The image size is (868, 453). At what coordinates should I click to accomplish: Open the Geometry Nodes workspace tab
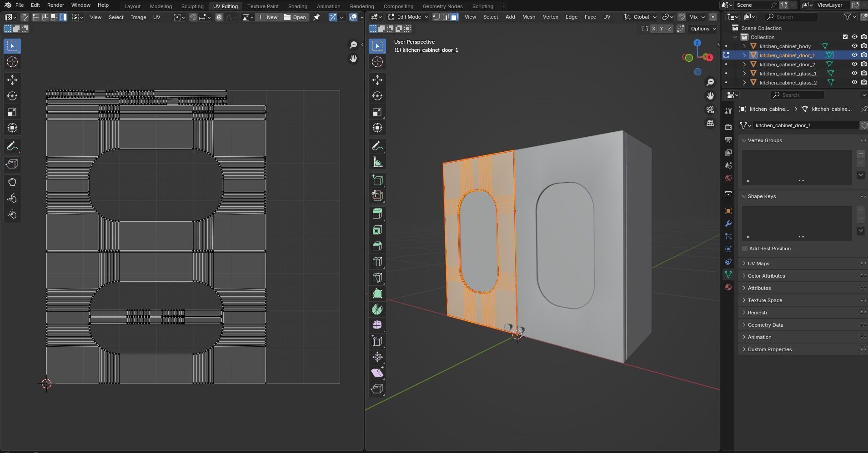(x=442, y=6)
